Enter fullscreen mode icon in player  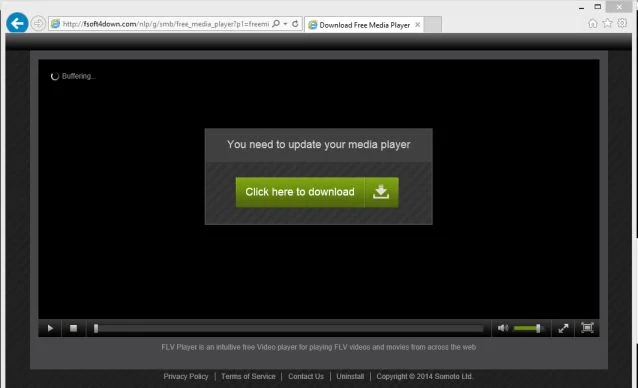click(x=587, y=328)
